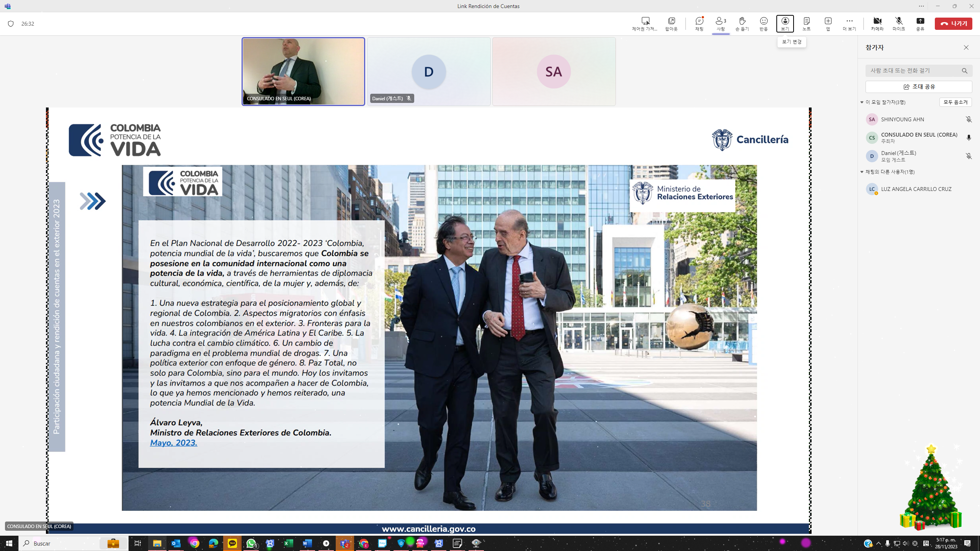The image size is (980, 551).
Task: Close the participants (참가자) panel
Action: (966, 47)
